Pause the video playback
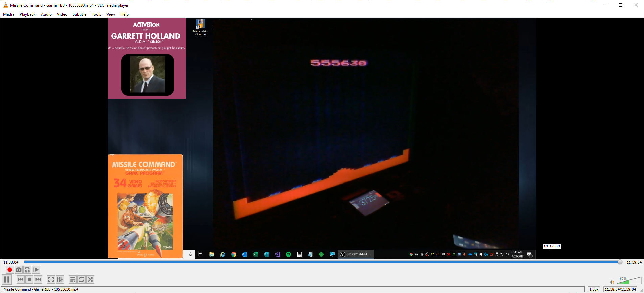644x293 pixels. (x=7, y=279)
